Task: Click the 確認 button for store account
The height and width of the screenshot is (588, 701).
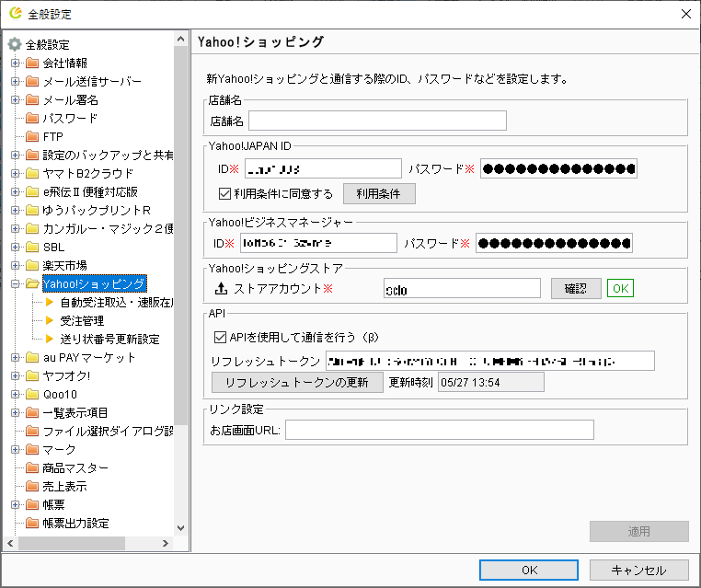Action: tap(576, 288)
